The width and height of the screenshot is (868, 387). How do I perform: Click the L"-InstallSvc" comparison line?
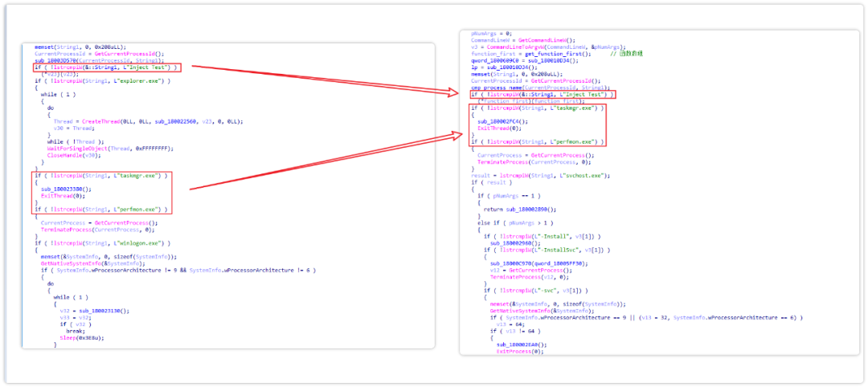click(x=547, y=250)
